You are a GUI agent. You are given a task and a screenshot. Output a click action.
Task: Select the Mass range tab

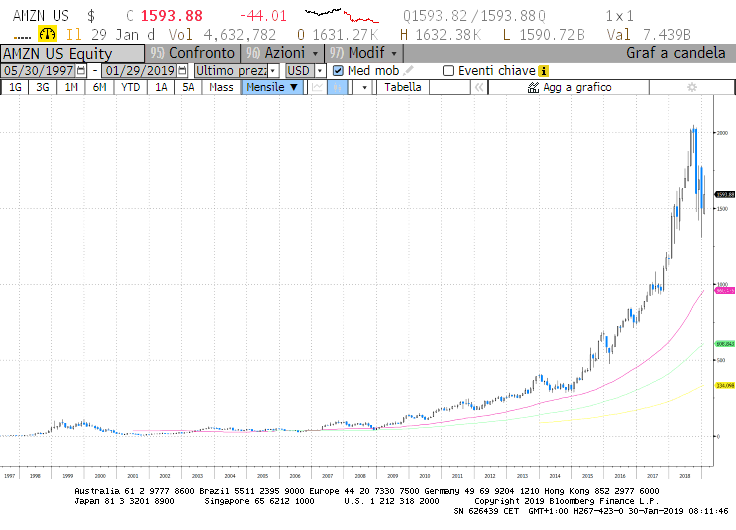pyautogui.click(x=221, y=87)
